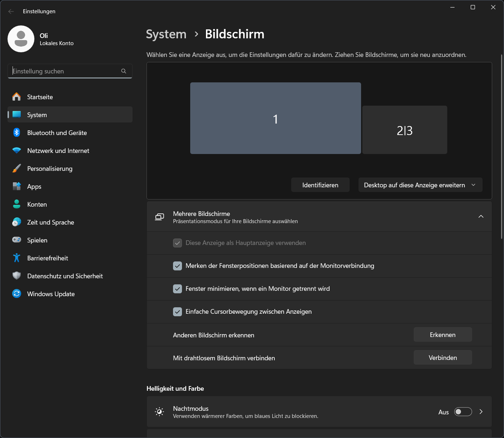
Task: Click the Erkennen button
Action: coord(443,334)
